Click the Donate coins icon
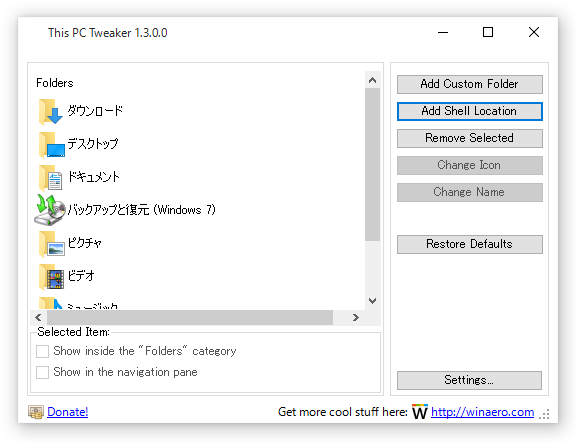 [36, 412]
